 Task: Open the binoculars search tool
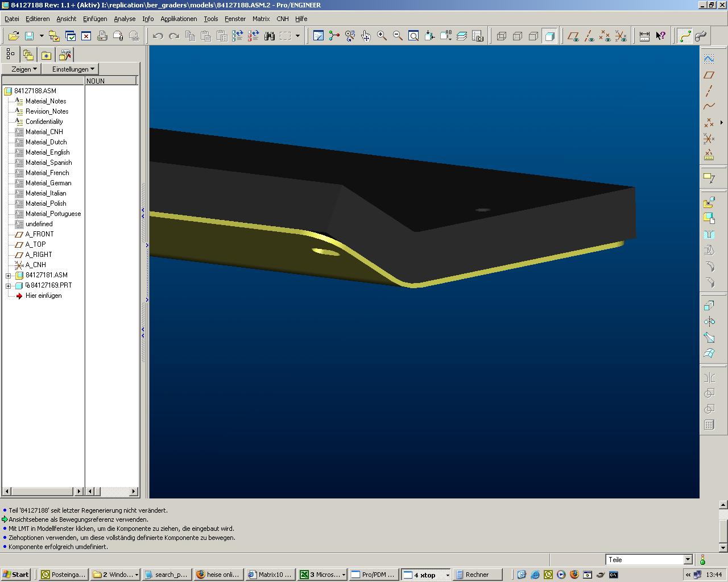270,36
